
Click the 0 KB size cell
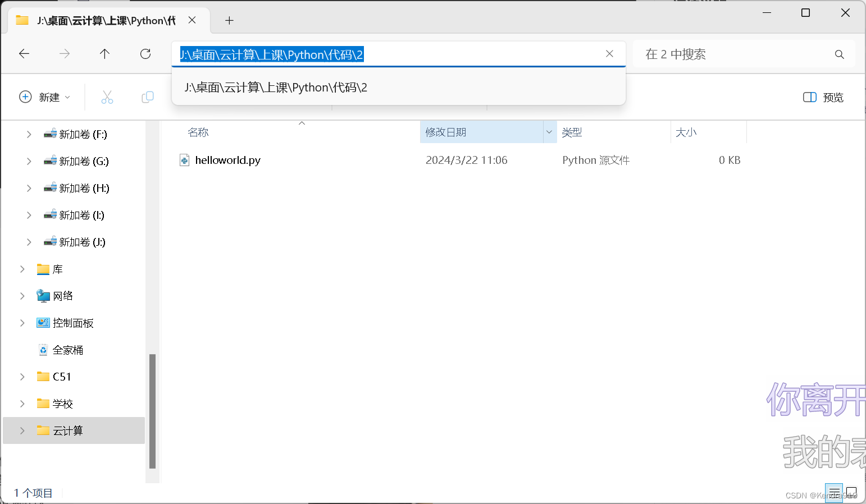click(x=730, y=161)
